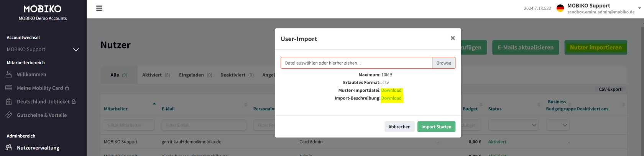Select the Eingeladen tab
The width and height of the screenshot is (644, 156).
tap(195, 75)
